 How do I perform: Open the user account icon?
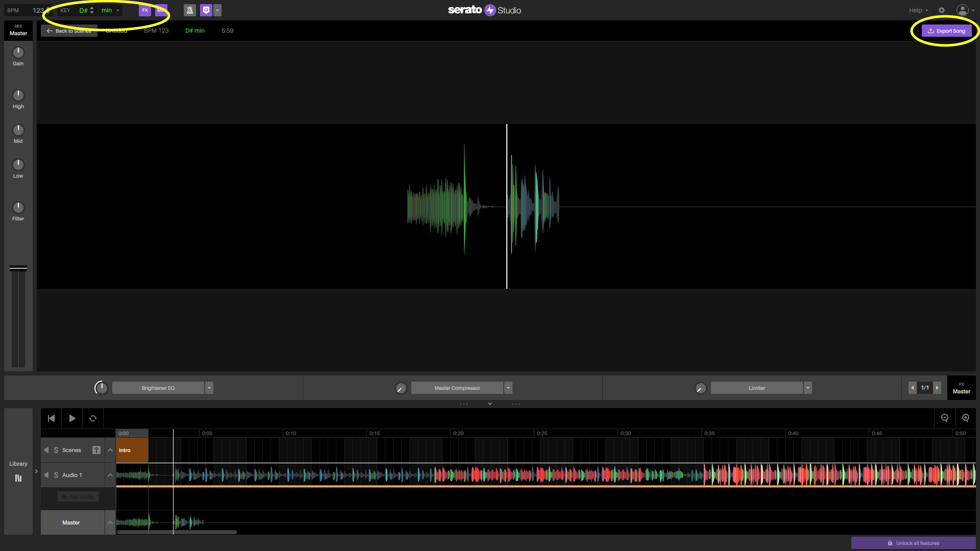(963, 10)
